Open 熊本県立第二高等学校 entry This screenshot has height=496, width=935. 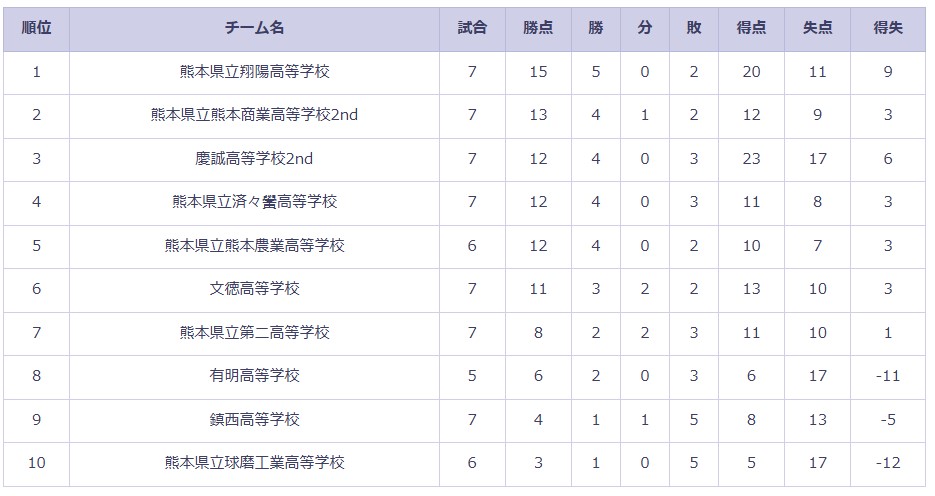255,333
